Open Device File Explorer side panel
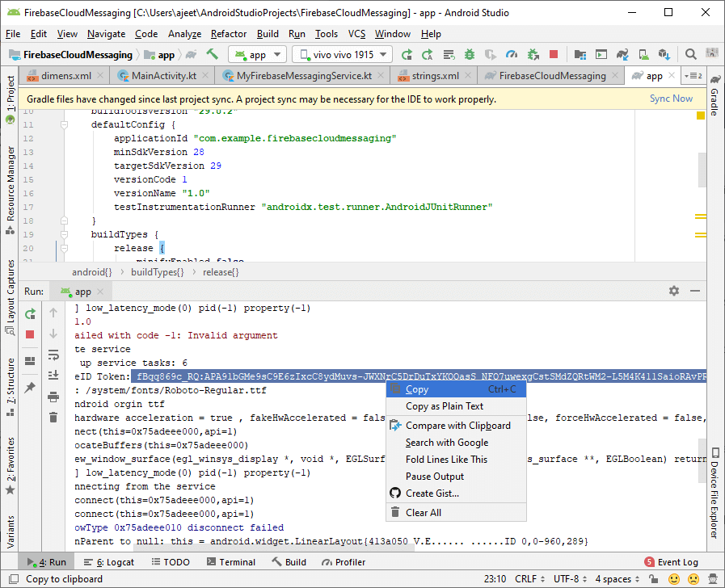The width and height of the screenshot is (725, 588). point(714,493)
